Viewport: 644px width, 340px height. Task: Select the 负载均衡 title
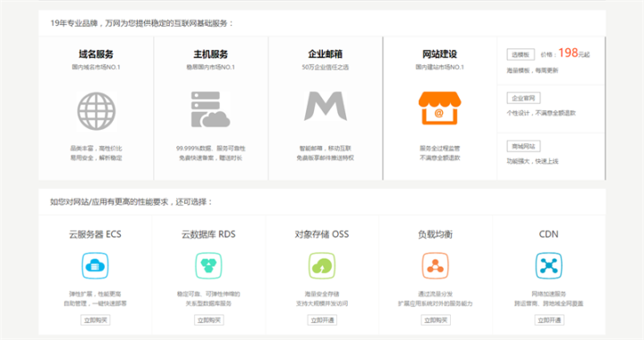tap(436, 234)
